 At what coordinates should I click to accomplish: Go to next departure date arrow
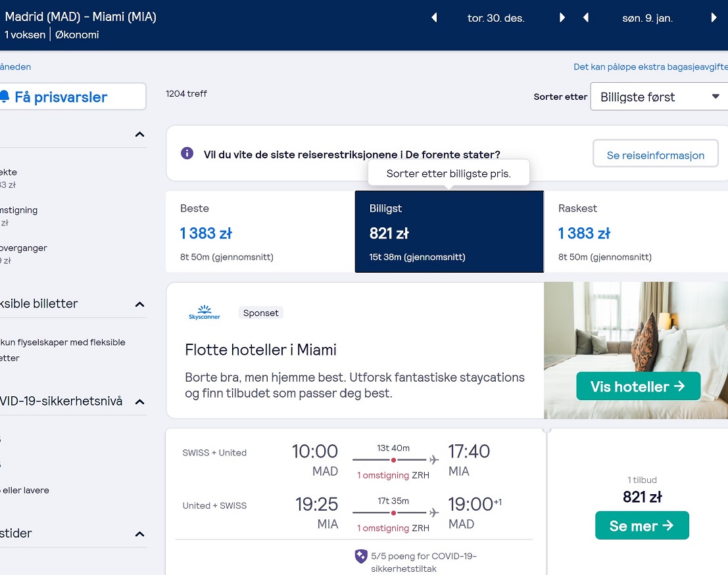click(562, 18)
